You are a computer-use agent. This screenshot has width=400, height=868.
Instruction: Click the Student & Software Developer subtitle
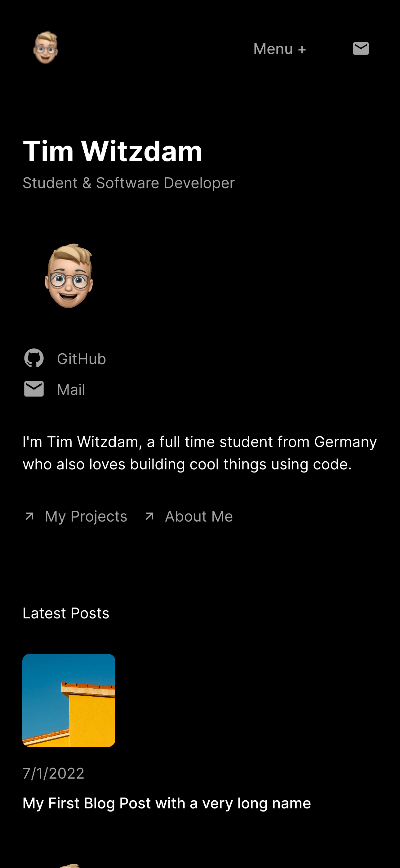point(129,183)
